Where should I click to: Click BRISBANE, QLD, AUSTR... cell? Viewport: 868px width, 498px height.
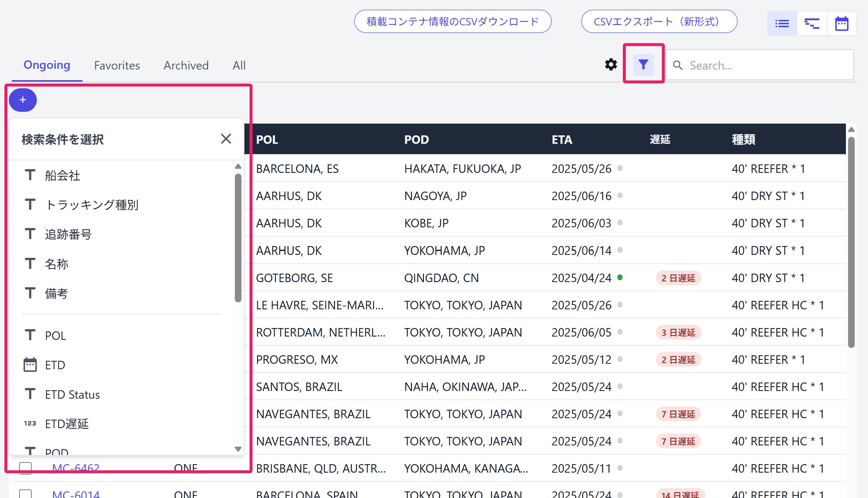tap(321, 468)
